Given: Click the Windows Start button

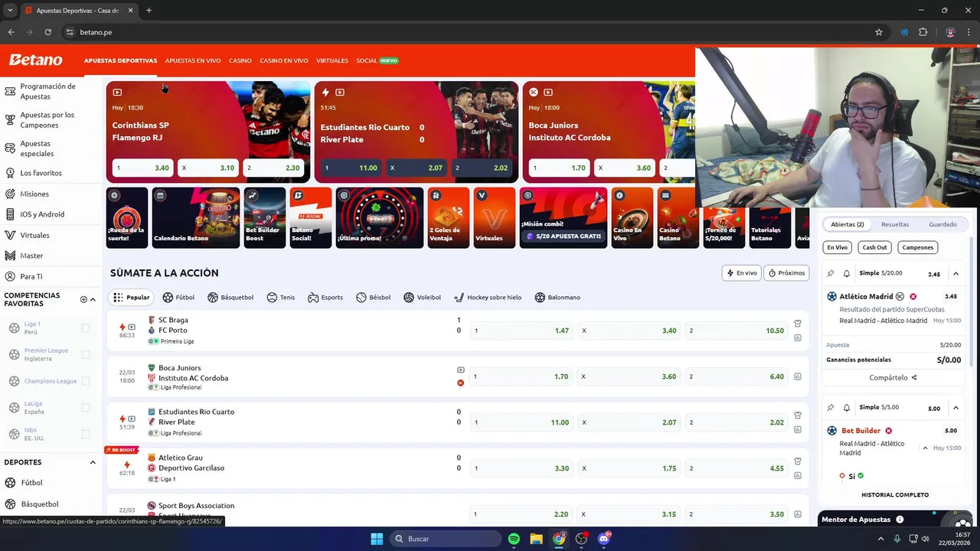Looking at the screenshot, I should coord(377,539).
